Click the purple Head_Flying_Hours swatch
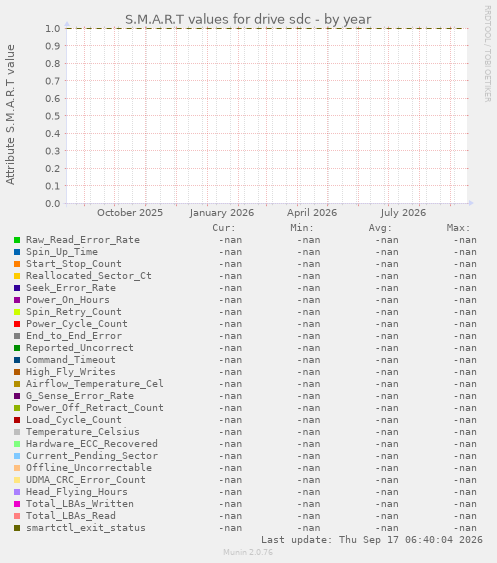 pyautogui.click(x=17, y=492)
